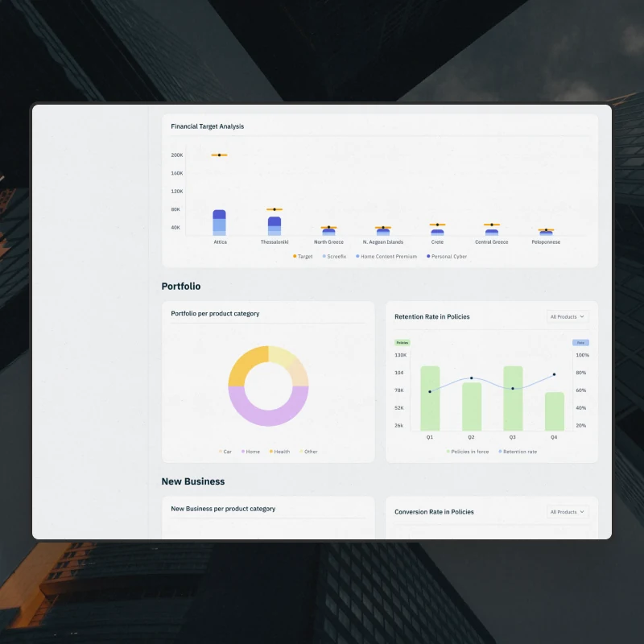Click the blue Rate axis badge
Viewport: 644px width, 644px height.
tap(580, 343)
